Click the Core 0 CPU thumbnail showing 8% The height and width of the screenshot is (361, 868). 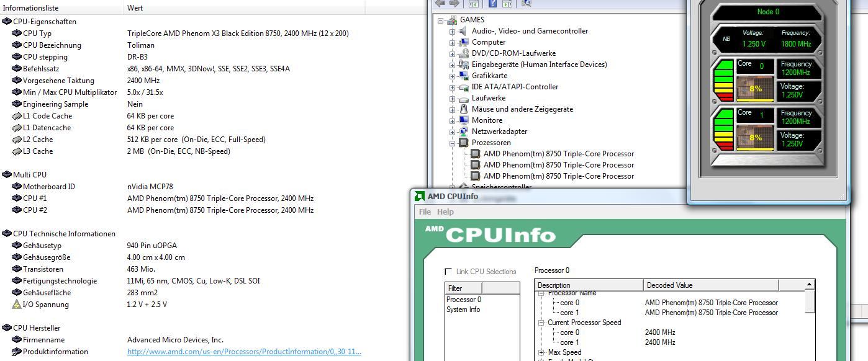tap(755, 88)
